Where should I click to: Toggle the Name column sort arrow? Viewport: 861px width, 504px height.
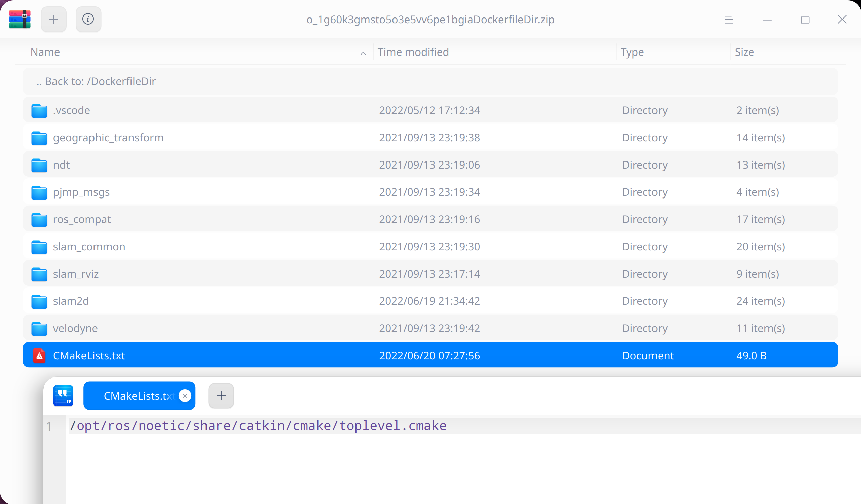[363, 53]
